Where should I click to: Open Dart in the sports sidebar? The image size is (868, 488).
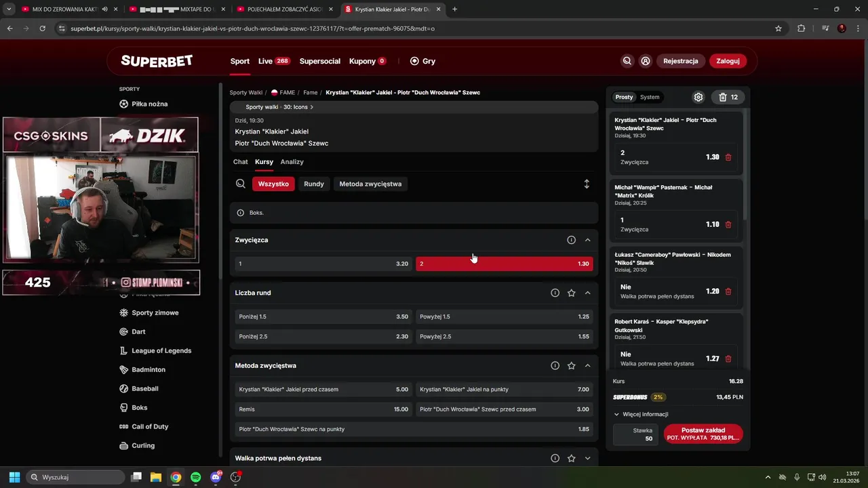click(x=132, y=331)
